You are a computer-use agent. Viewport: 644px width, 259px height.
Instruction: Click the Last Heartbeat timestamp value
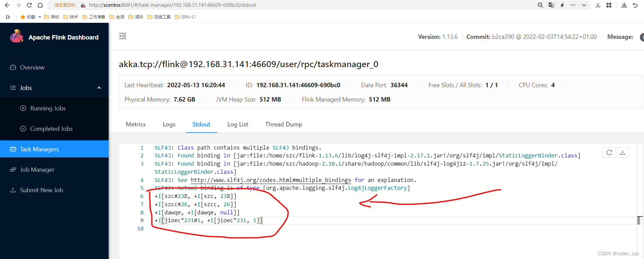click(x=196, y=85)
